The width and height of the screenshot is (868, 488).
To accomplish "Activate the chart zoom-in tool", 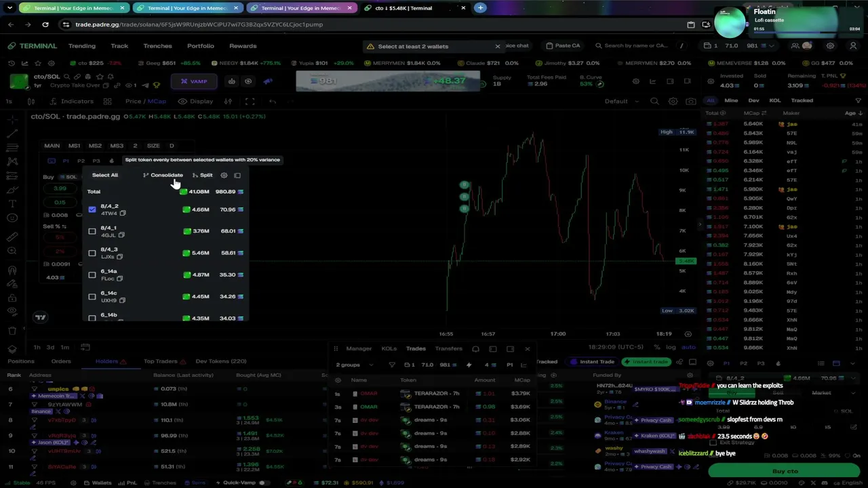I will pos(12,251).
